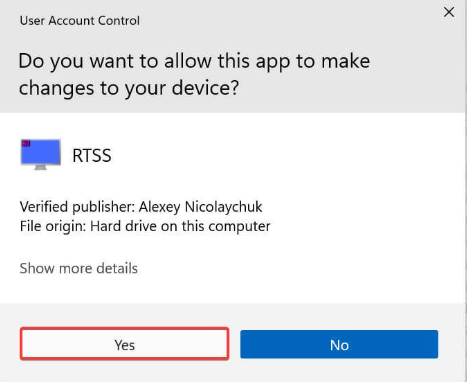The image size is (467, 382).
Task: Click the 'Verified publisher:' label
Action: click(x=77, y=207)
